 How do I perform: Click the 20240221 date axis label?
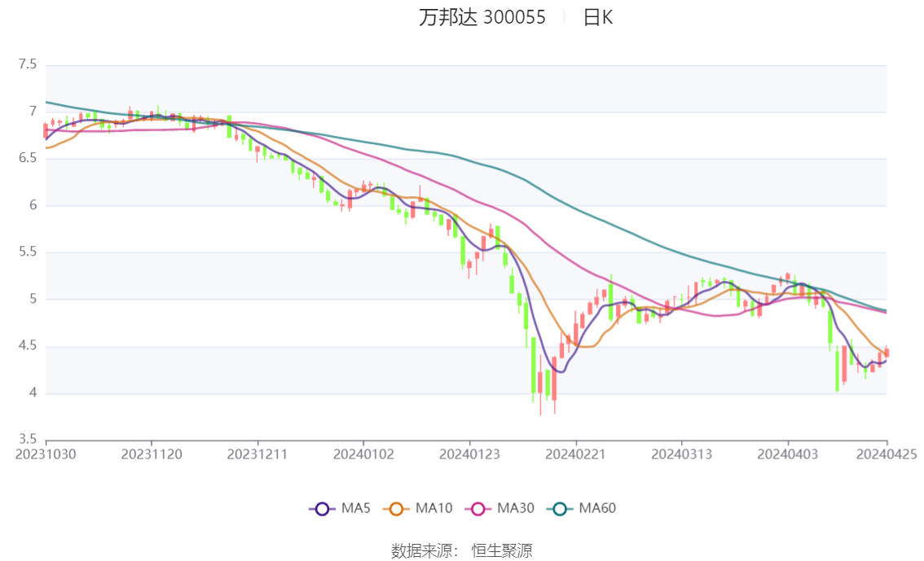(575, 454)
